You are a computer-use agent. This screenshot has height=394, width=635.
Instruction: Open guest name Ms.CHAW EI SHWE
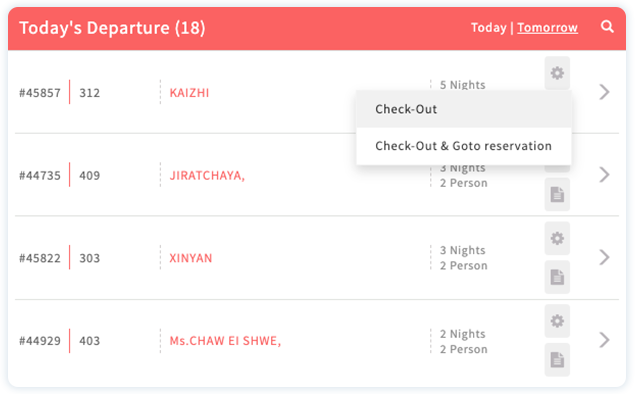(225, 341)
